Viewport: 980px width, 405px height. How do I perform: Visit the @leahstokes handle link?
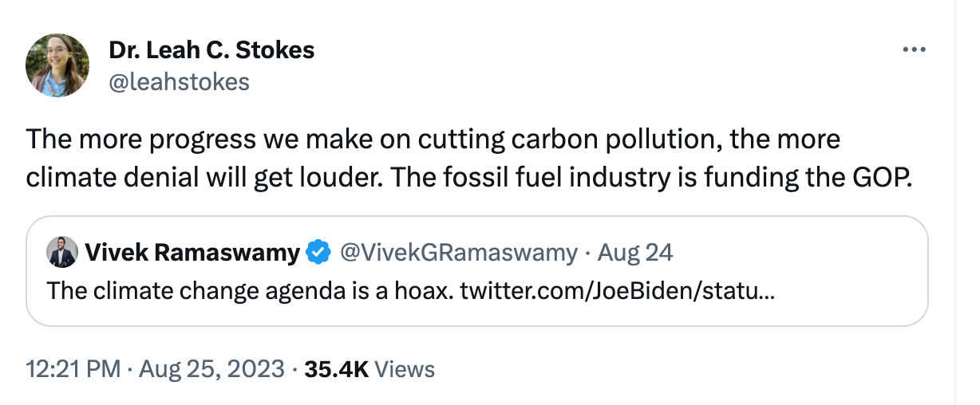179,81
